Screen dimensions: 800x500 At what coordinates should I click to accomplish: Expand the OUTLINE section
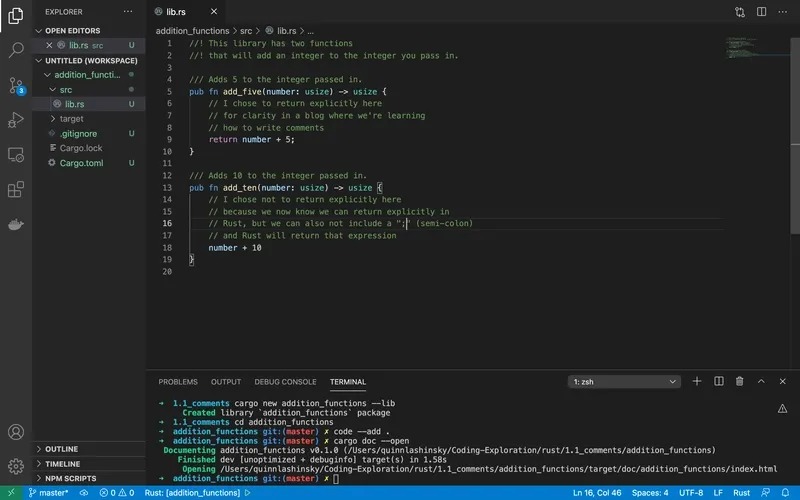click(61, 449)
